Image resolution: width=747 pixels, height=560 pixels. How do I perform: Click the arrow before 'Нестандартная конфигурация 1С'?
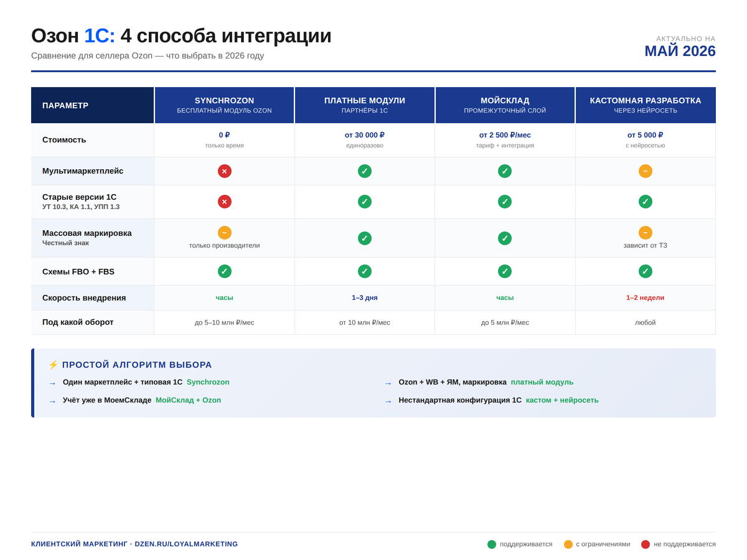click(x=388, y=401)
